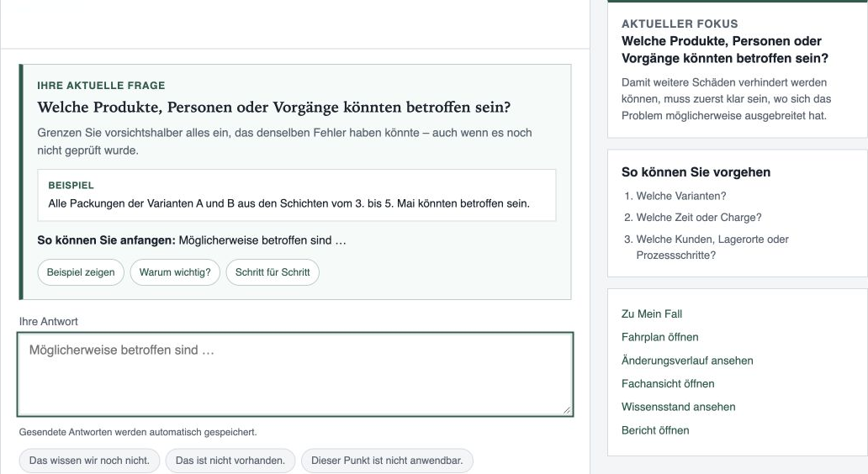The image size is (868, 474).
Task: Click the main question heading in the card
Action: tap(274, 107)
